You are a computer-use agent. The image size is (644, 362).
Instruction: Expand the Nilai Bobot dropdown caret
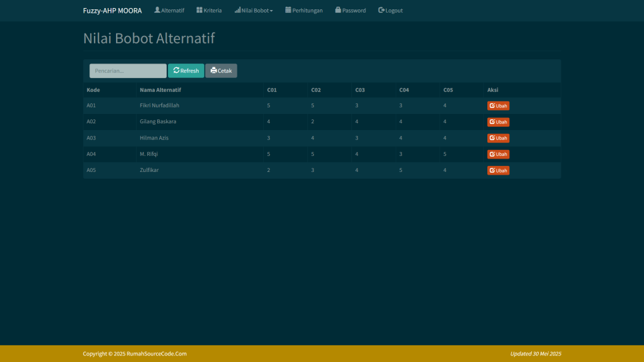271,11
